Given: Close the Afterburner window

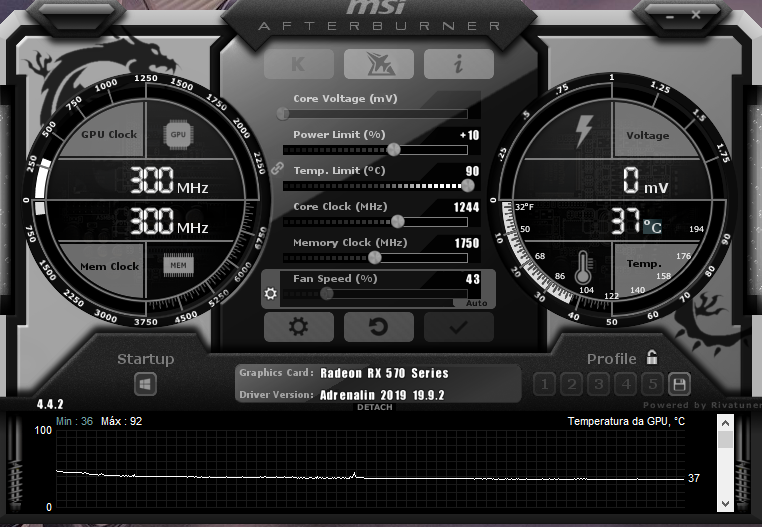Looking at the screenshot, I should point(696,15).
